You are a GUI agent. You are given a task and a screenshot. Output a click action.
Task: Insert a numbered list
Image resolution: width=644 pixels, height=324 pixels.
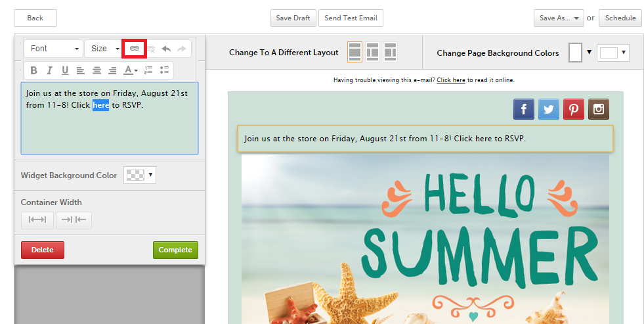pyautogui.click(x=148, y=70)
